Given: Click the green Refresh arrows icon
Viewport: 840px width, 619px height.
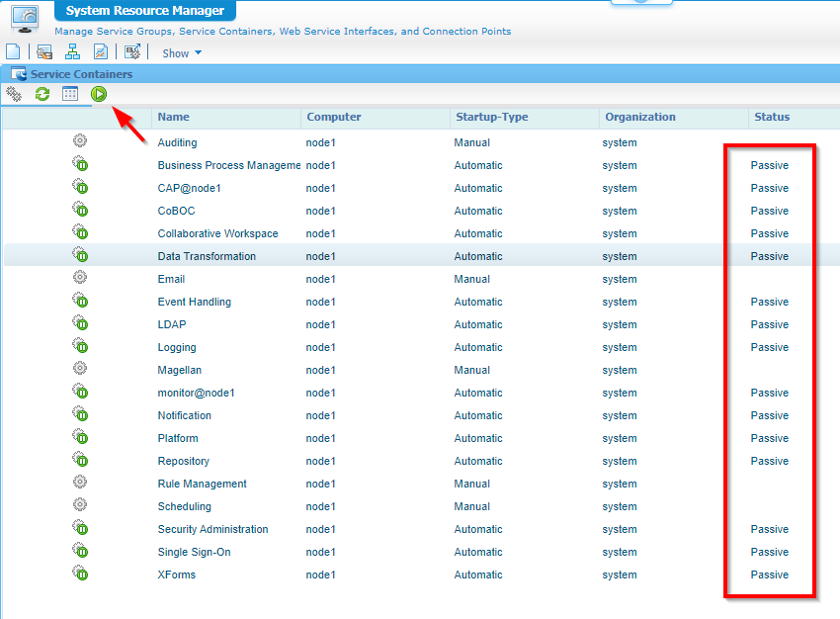Looking at the screenshot, I should point(42,94).
